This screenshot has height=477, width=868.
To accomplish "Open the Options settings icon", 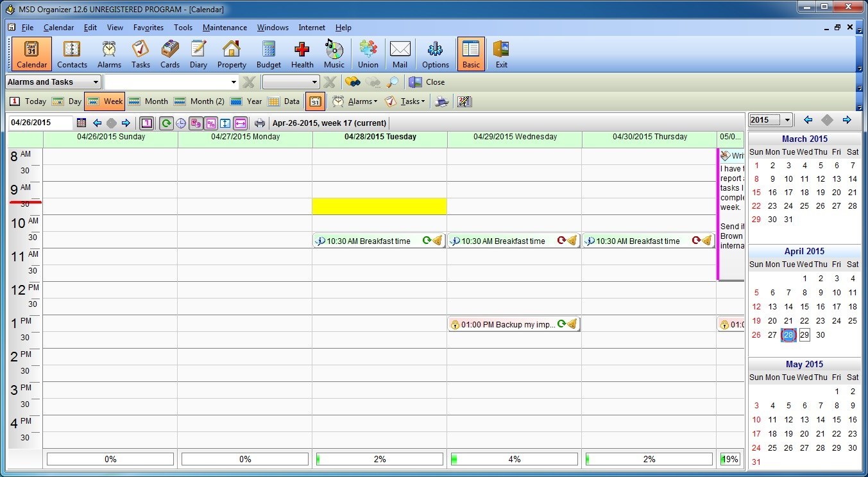I will point(436,54).
